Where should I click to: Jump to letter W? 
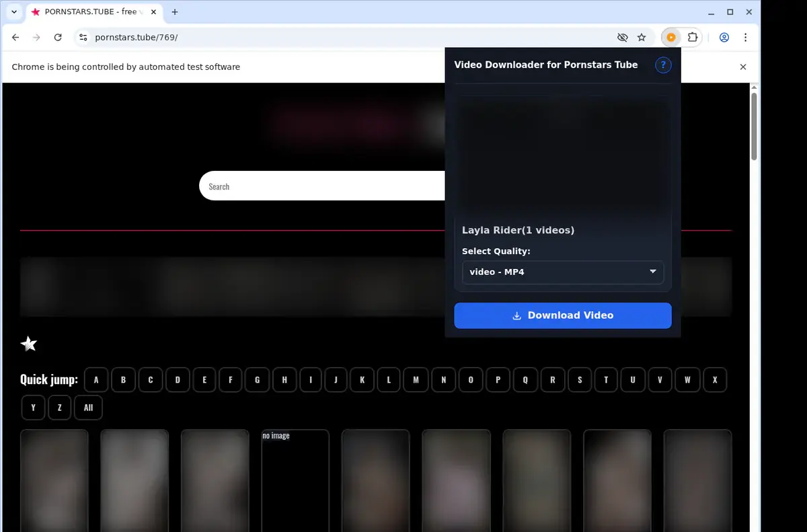(687, 380)
